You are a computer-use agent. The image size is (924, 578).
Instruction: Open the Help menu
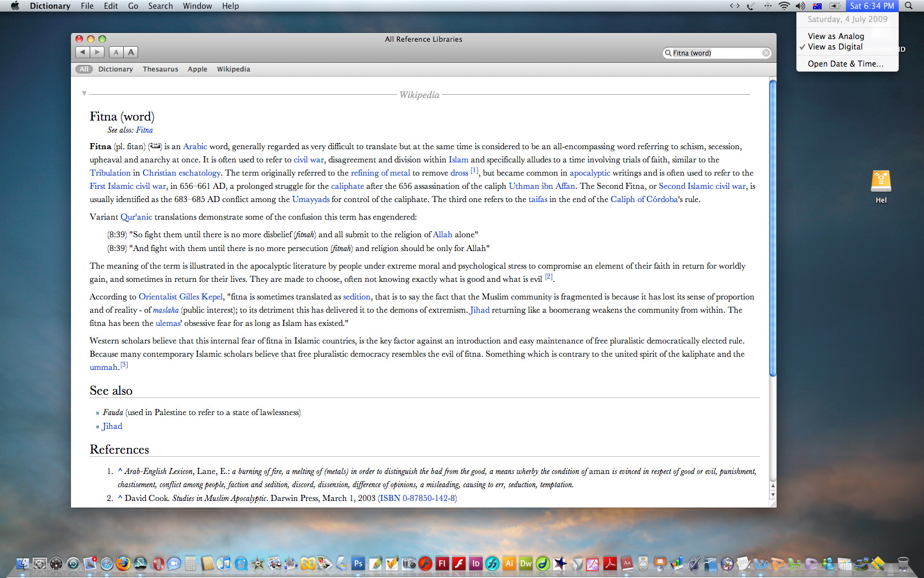coord(230,6)
